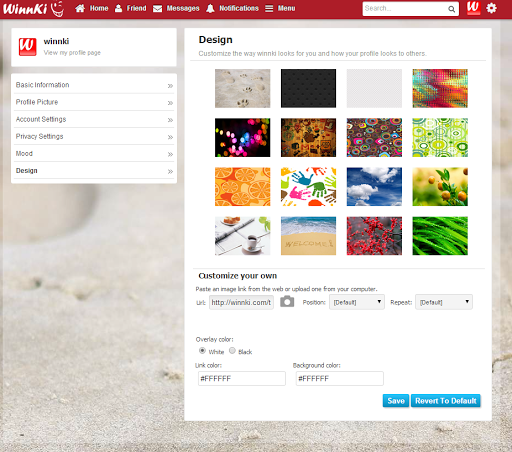Image resolution: width=512 pixels, height=452 pixels.
Task: Select the Black overlay color radio
Action: click(232, 350)
